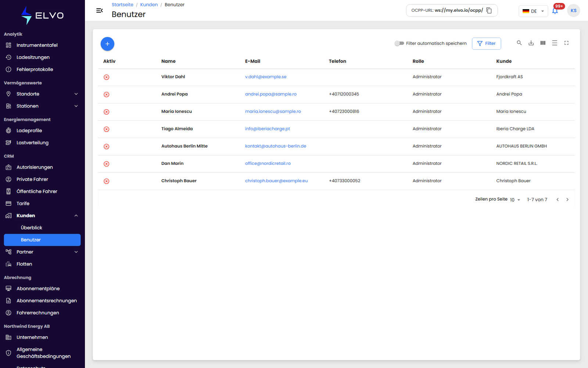Toggle fullscreen table view
This screenshot has width=588, height=368.
tap(566, 43)
